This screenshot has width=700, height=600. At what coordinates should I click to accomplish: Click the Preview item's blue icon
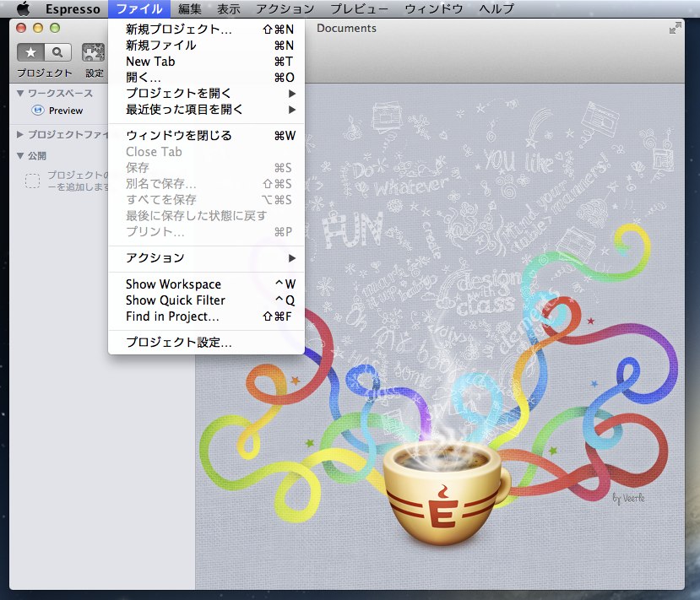[x=38, y=111]
